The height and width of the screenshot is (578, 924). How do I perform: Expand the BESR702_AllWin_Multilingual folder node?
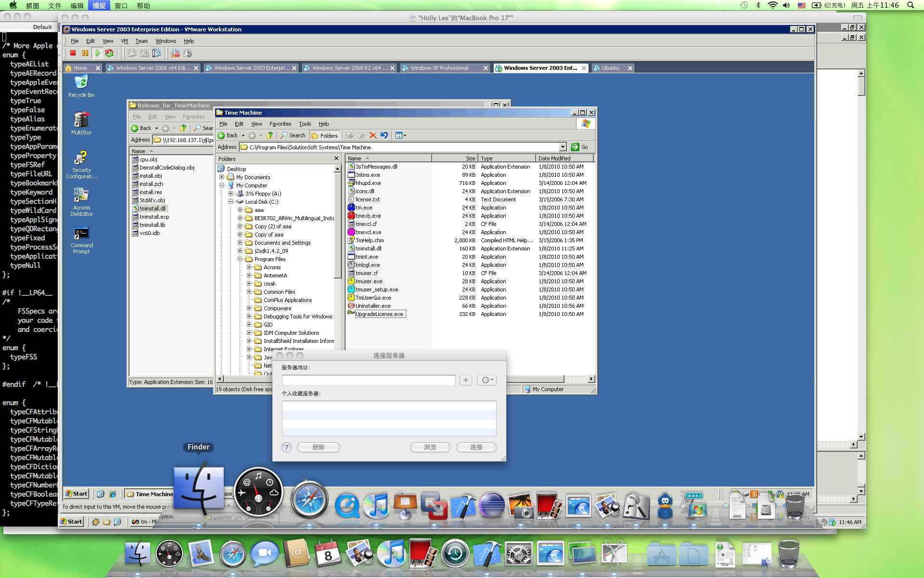240,218
